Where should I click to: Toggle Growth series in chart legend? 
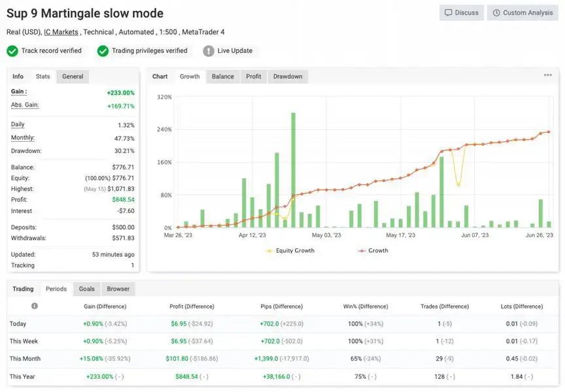click(373, 250)
